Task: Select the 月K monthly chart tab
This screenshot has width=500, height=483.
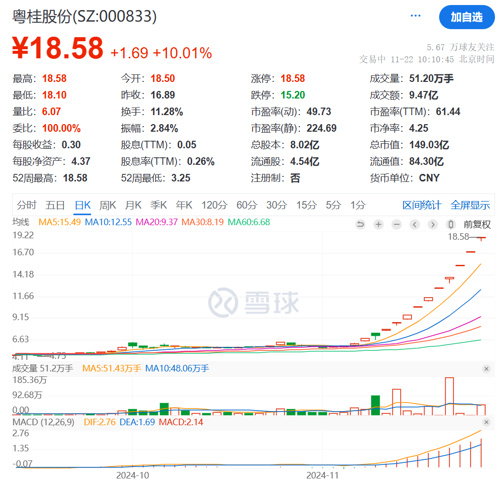Action: (133, 205)
